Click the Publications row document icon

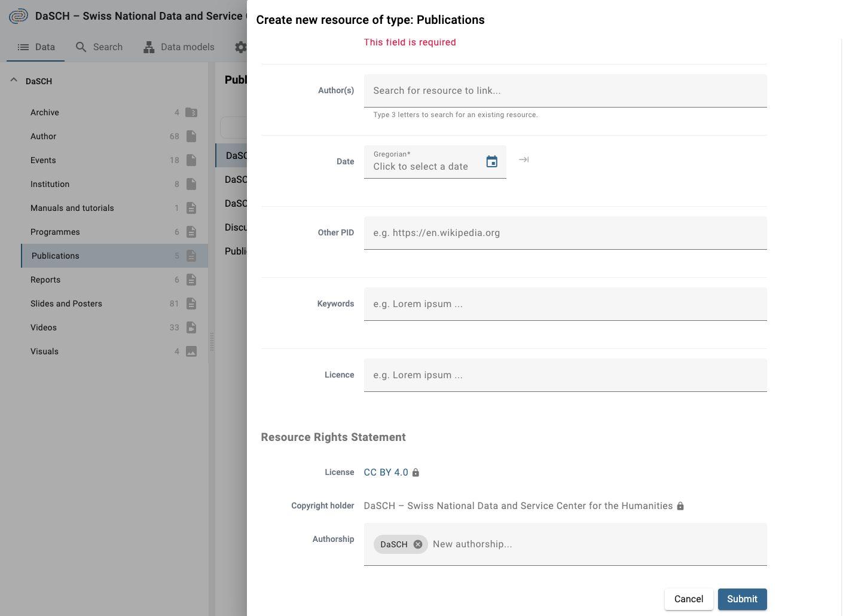tap(191, 256)
